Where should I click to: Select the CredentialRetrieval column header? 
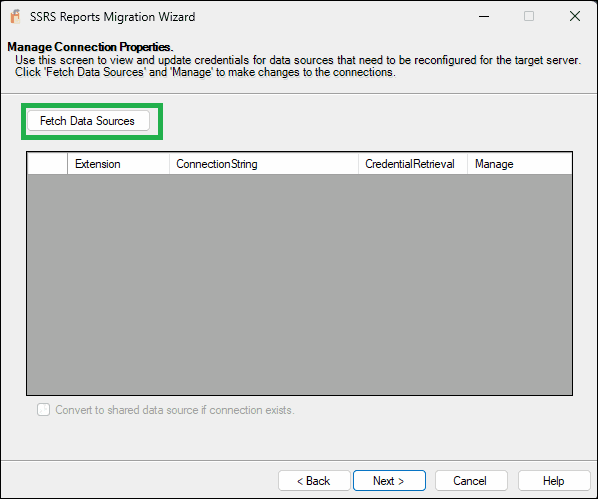[413, 164]
